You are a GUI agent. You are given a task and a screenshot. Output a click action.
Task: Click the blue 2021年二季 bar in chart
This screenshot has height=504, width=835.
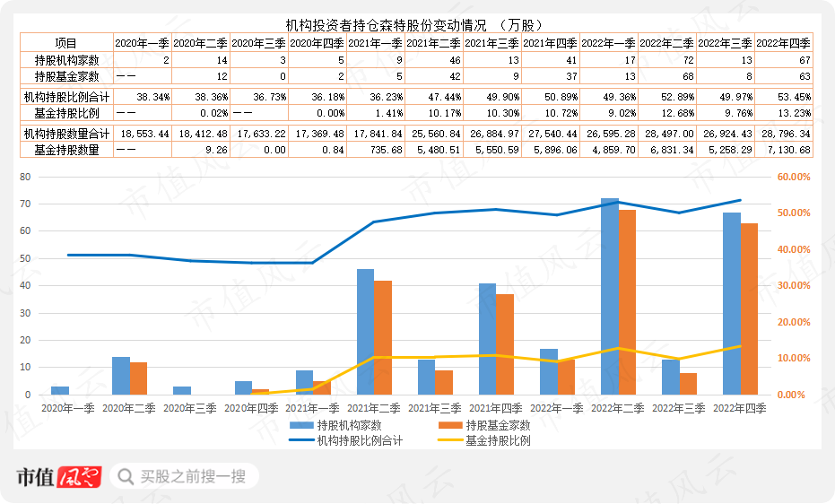click(365, 332)
